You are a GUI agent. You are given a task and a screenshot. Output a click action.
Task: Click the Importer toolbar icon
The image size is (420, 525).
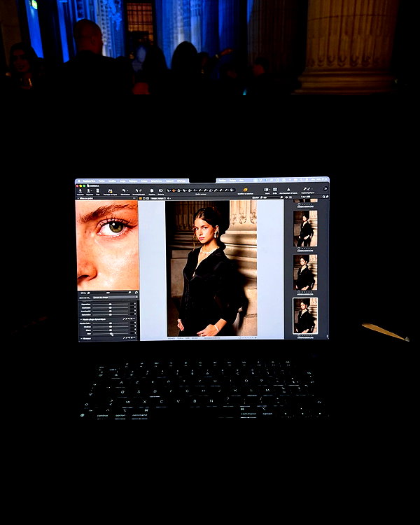[x=80, y=191]
